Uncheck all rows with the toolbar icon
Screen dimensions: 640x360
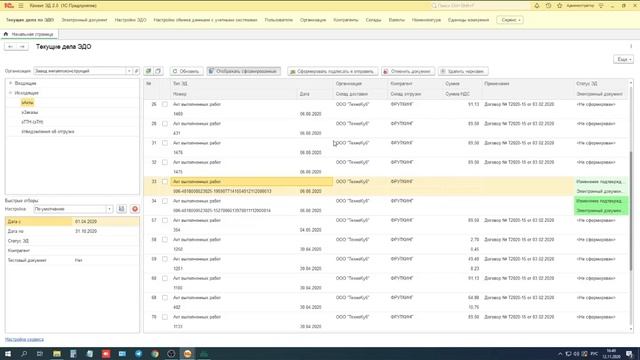coord(158,71)
